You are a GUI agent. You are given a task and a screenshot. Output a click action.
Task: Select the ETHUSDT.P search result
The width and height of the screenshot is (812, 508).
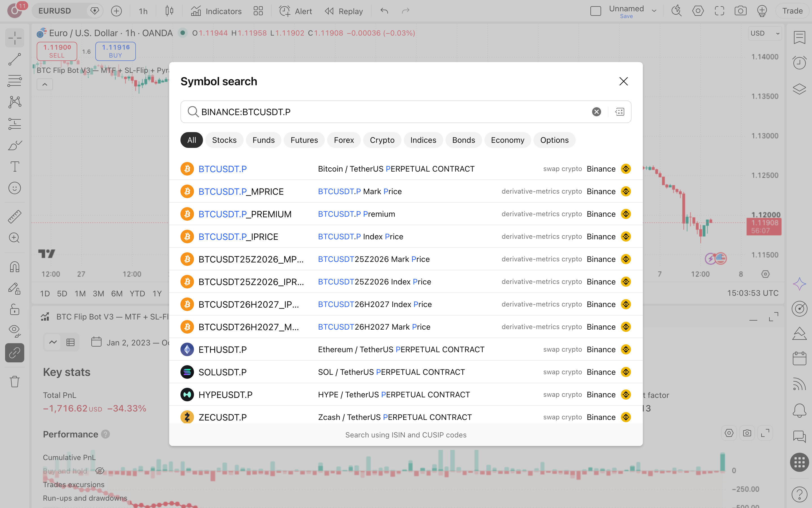click(x=406, y=349)
